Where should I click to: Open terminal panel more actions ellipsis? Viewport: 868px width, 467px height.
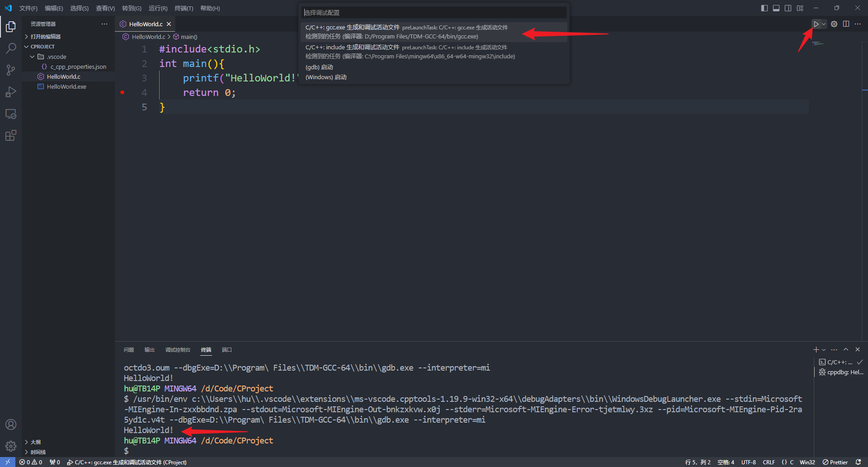point(834,350)
